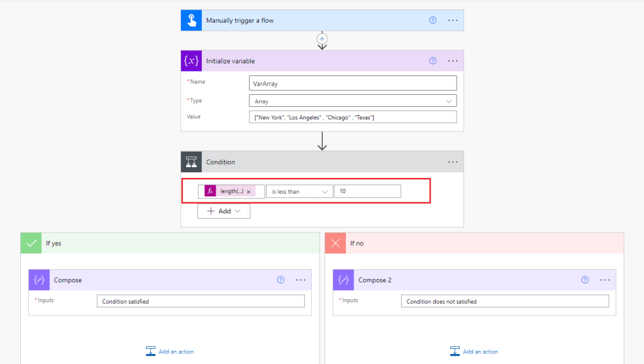Open Condition ellipsis menu
This screenshot has width=644, height=364.
click(x=453, y=162)
